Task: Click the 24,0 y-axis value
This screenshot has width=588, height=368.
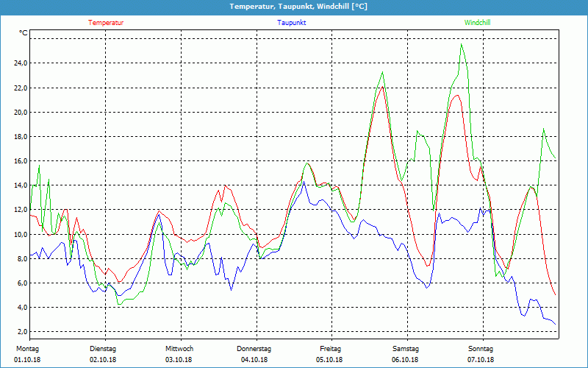Action: tap(21, 63)
